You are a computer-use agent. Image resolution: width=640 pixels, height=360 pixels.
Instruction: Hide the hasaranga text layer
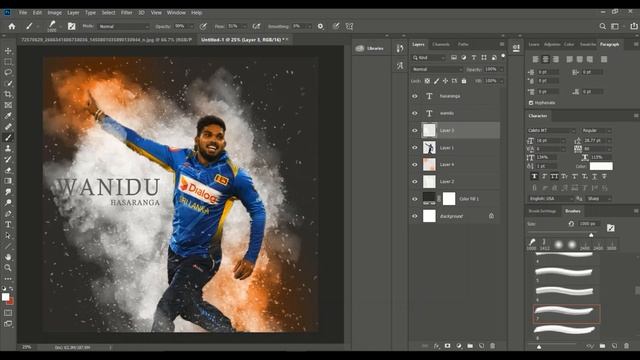415,96
